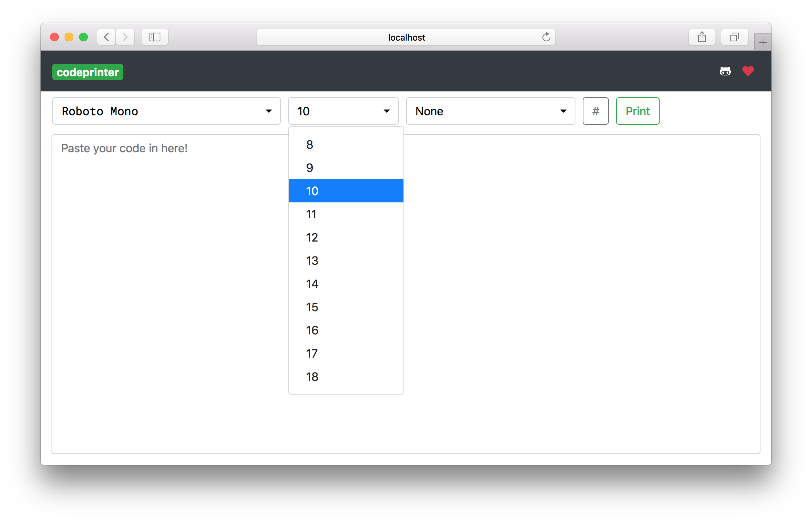This screenshot has width=812, height=523.
Task: Choose font size 18 from list
Action: pos(346,377)
